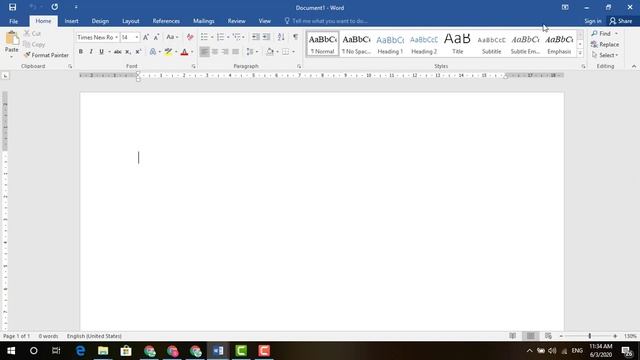Click the Cut command
This screenshot has height=360, width=640.
(33, 33)
